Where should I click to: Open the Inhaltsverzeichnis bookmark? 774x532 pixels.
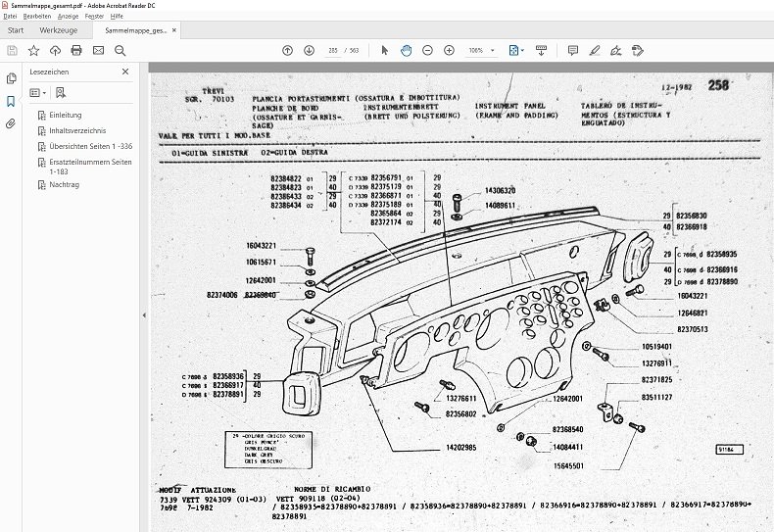[x=77, y=130]
